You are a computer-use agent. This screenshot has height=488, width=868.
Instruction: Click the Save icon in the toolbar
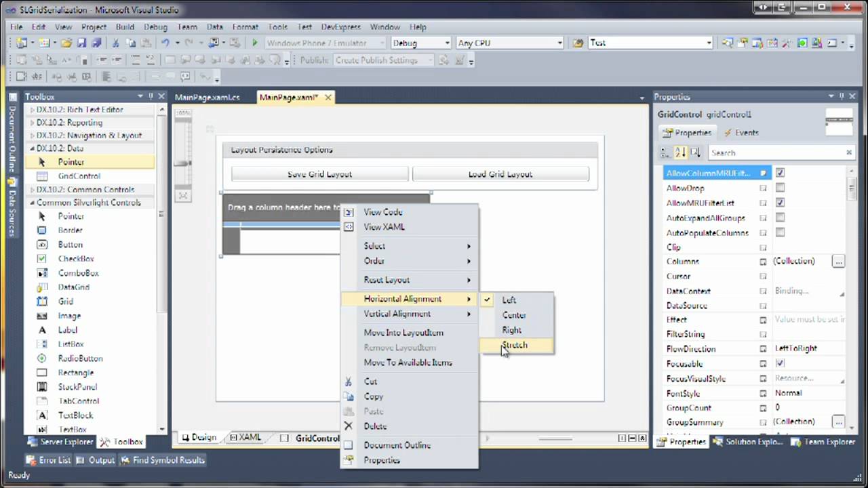click(81, 43)
